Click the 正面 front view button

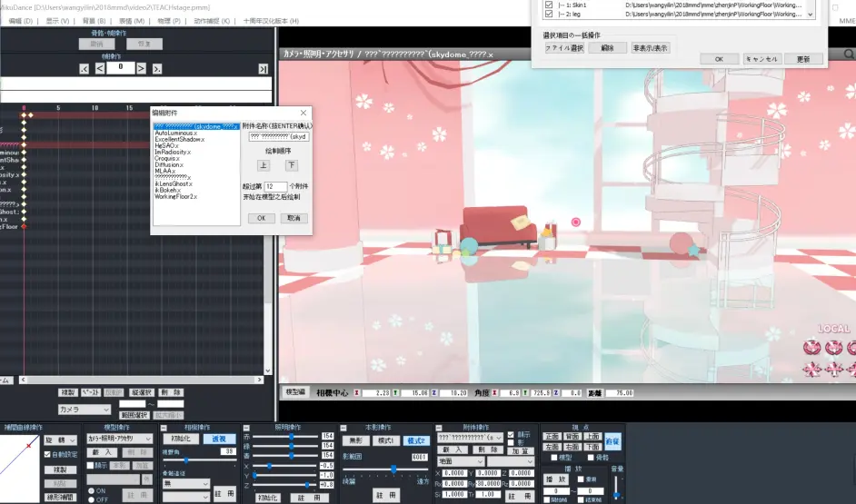click(x=552, y=437)
